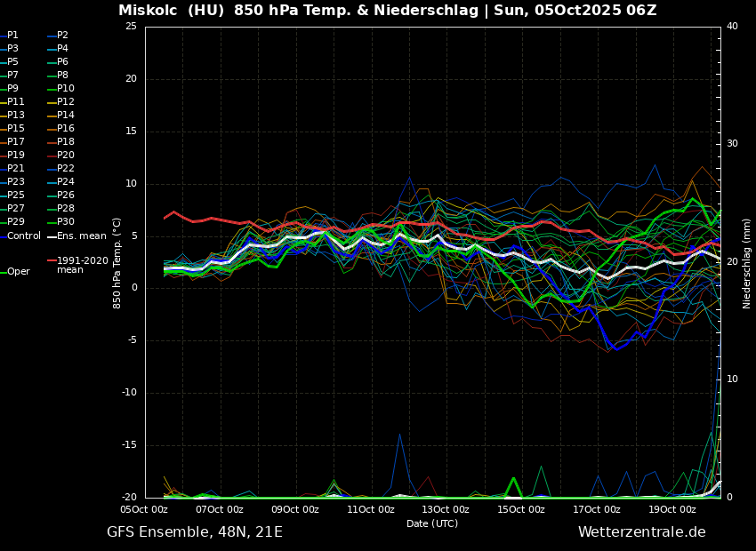Click the Oper legend entry

point(18,272)
